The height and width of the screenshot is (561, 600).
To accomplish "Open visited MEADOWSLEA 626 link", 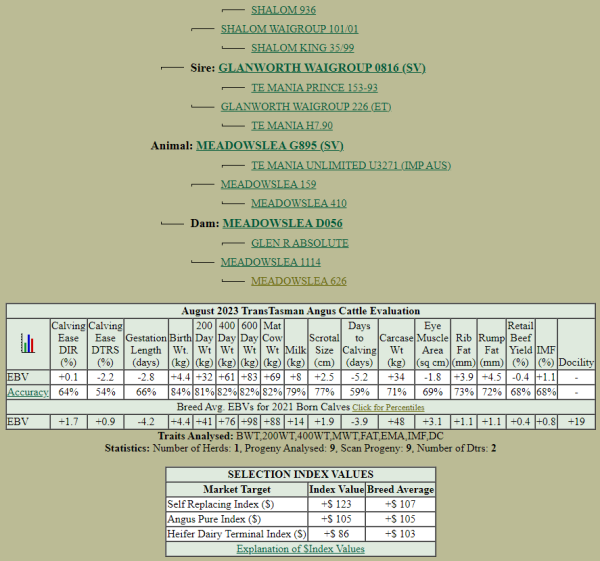I will (x=298, y=281).
